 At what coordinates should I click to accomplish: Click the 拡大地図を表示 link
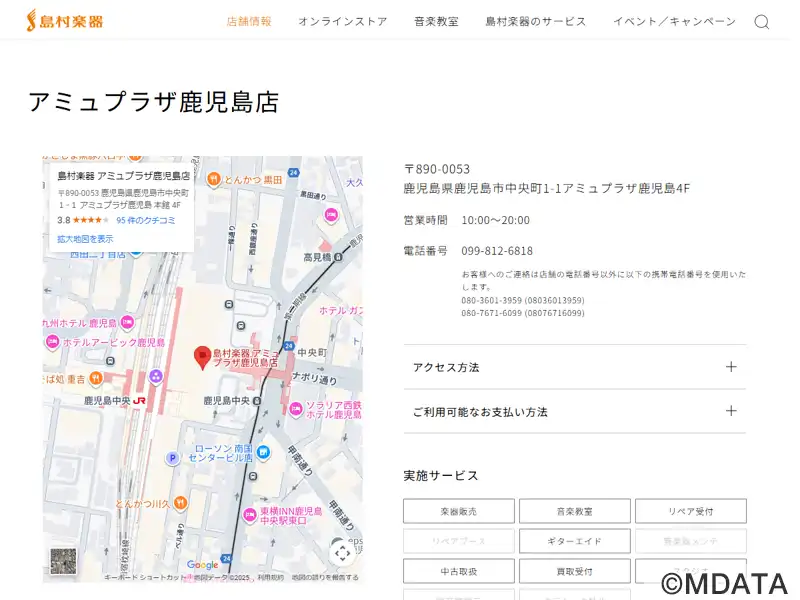point(85,239)
